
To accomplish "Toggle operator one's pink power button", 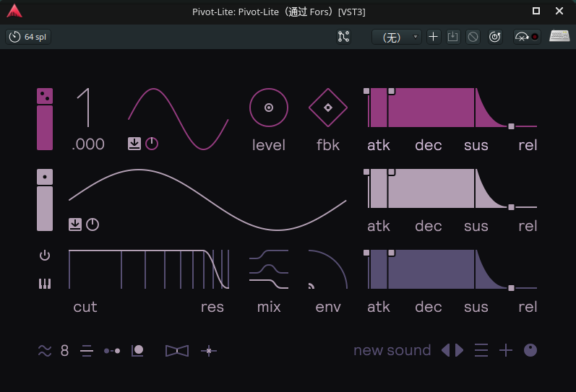I will [152, 144].
